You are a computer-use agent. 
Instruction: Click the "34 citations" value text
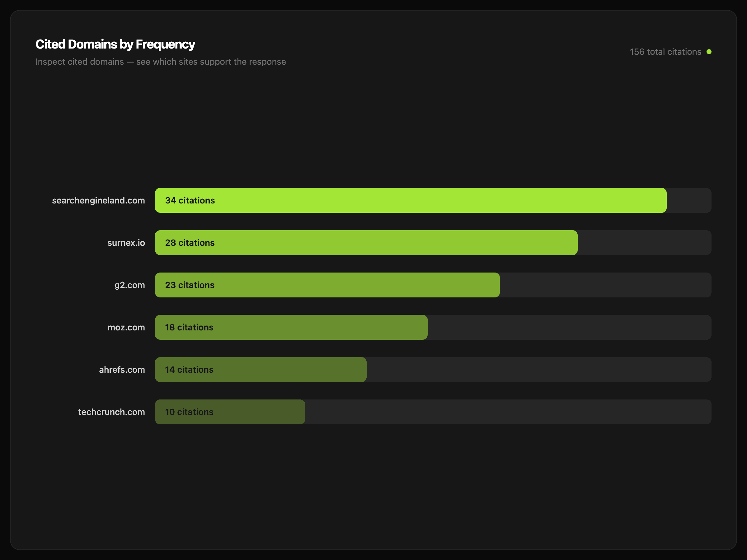(190, 200)
